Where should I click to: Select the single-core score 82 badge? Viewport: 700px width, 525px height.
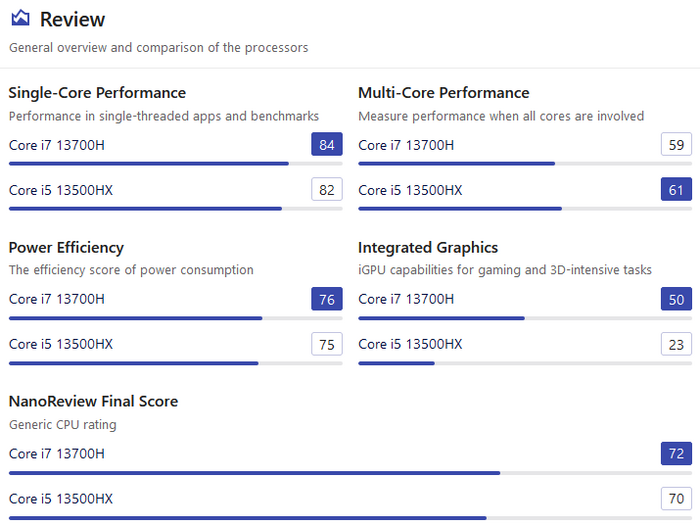327,189
